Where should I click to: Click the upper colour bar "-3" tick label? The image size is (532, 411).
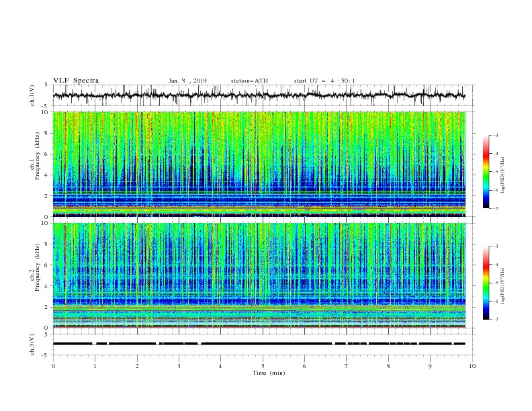[x=495, y=135]
